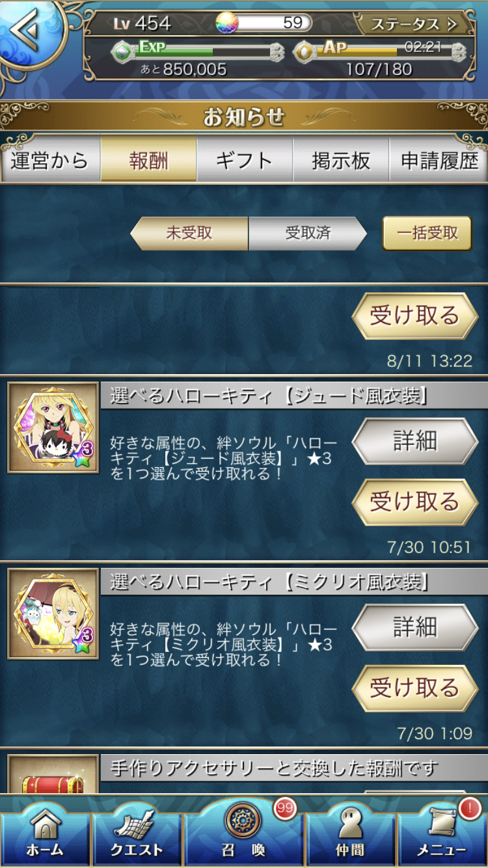Screen dimensions: 488x868
Task: Tap the back arrow orb icon
Action: pos(29,33)
